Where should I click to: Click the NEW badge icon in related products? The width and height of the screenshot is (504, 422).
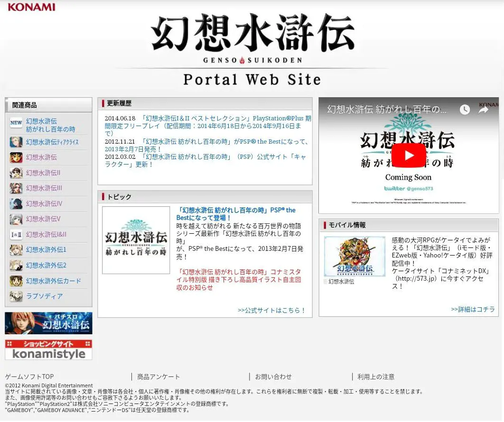[16, 122]
